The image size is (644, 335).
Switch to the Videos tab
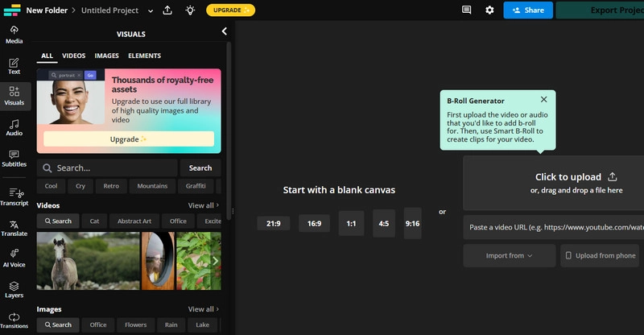(x=74, y=56)
